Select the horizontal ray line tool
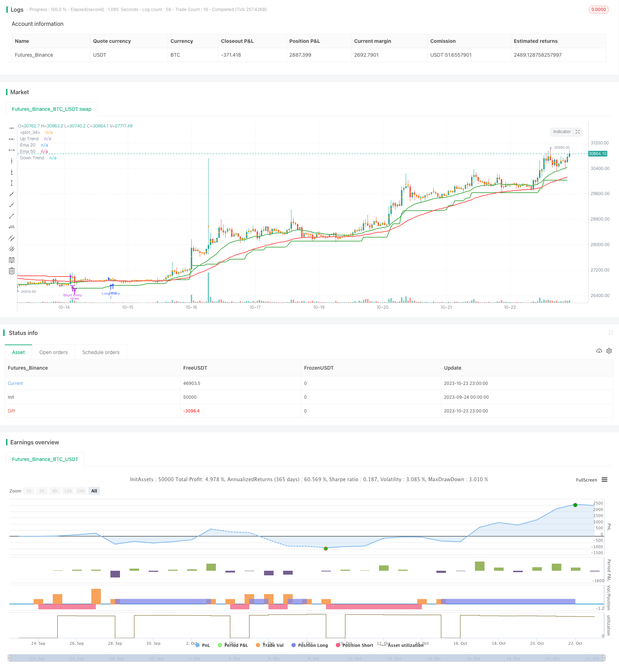Viewport: 619px width, 672px height. 12,139
